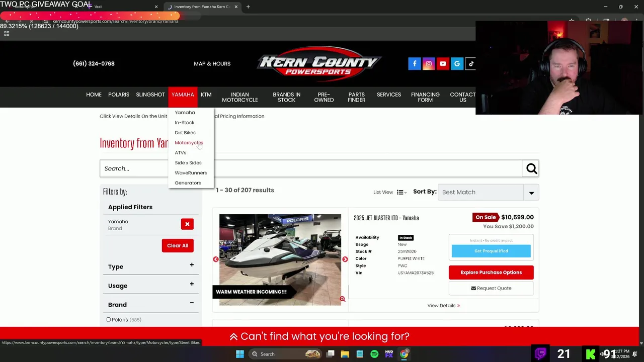The width and height of the screenshot is (644, 362).
Task: Go to the HOME nav item
Action: point(94,95)
